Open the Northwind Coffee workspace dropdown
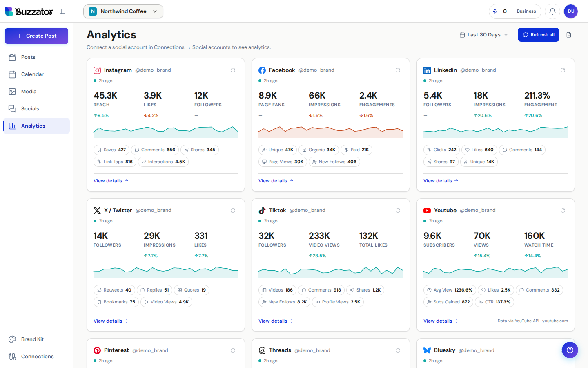The height and width of the screenshot is (368, 588). click(x=123, y=11)
